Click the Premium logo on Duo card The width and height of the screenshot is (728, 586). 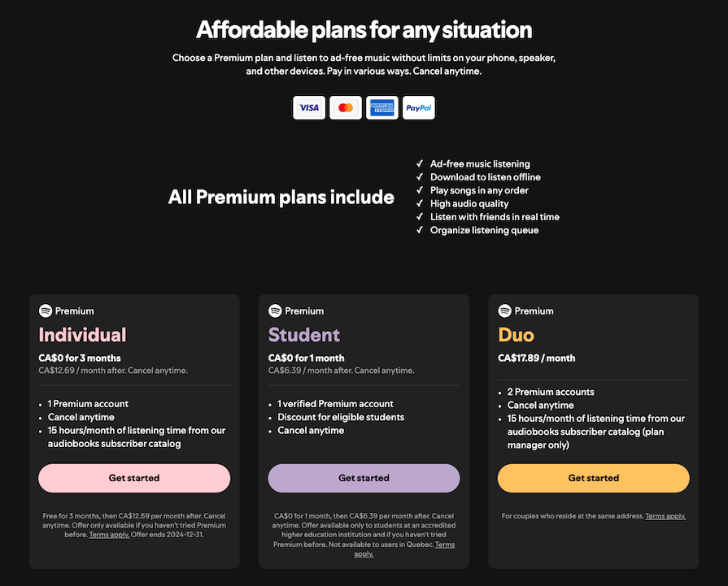coord(526,310)
